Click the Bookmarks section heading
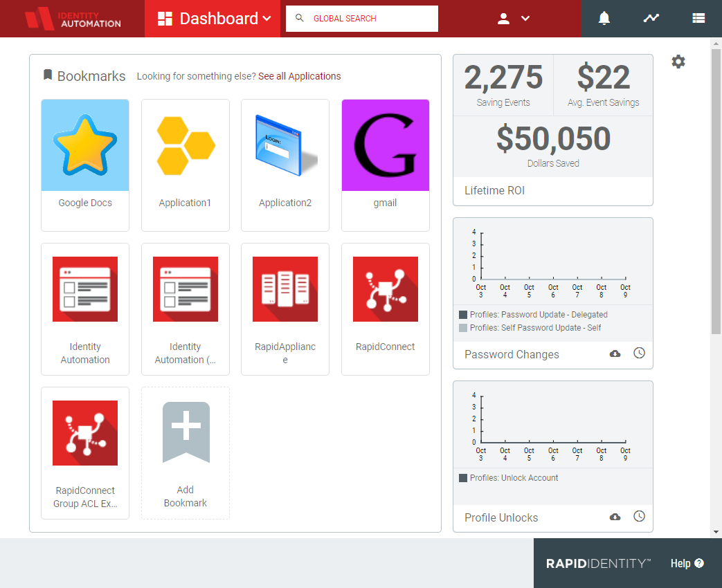Image resolution: width=722 pixels, height=588 pixels. (x=91, y=76)
